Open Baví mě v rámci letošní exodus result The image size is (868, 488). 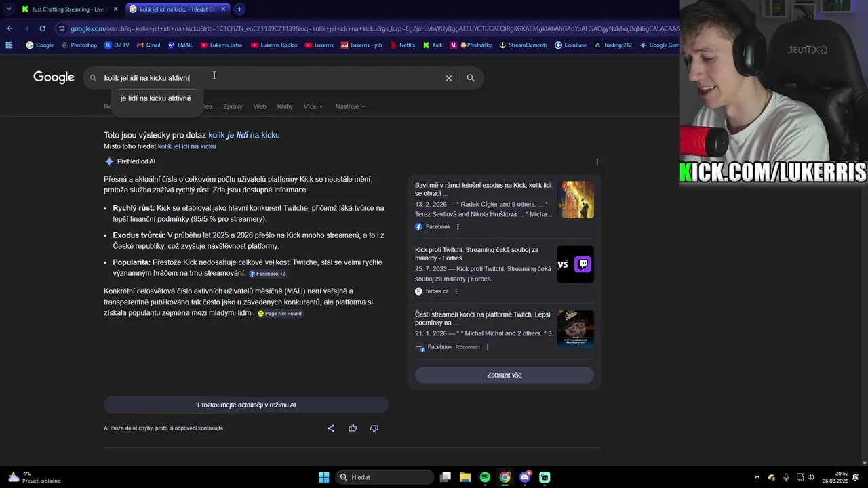tap(483, 189)
